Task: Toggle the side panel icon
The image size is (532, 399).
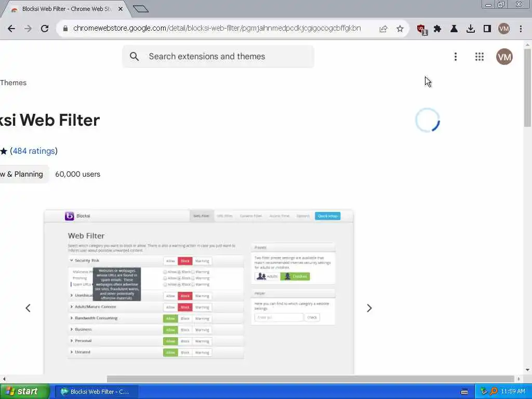Action: (x=487, y=29)
